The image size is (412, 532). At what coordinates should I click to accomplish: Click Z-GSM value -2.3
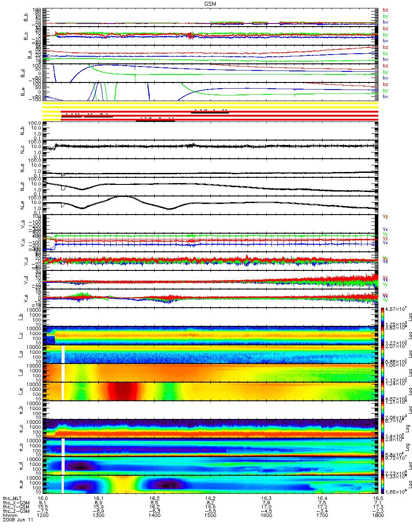[x=377, y=510]
